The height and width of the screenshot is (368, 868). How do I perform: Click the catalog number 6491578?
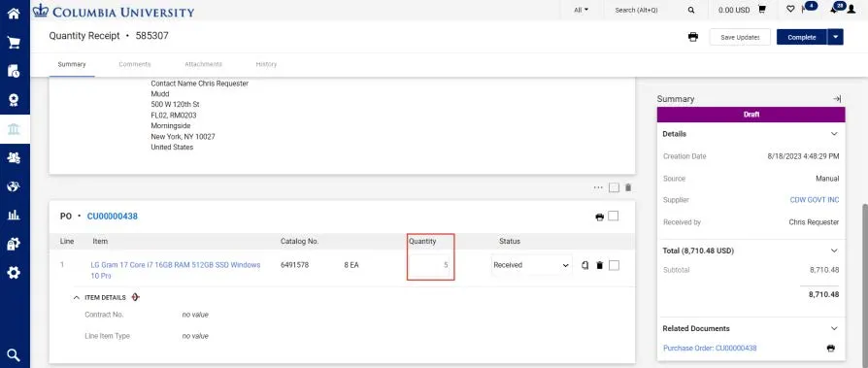tap(294, 265)
